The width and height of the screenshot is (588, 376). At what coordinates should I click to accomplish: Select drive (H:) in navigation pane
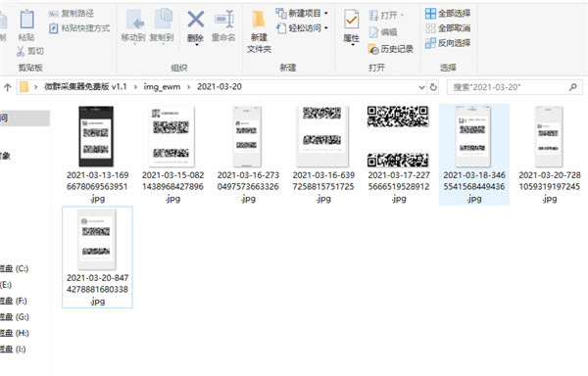[x=15, y=333]
